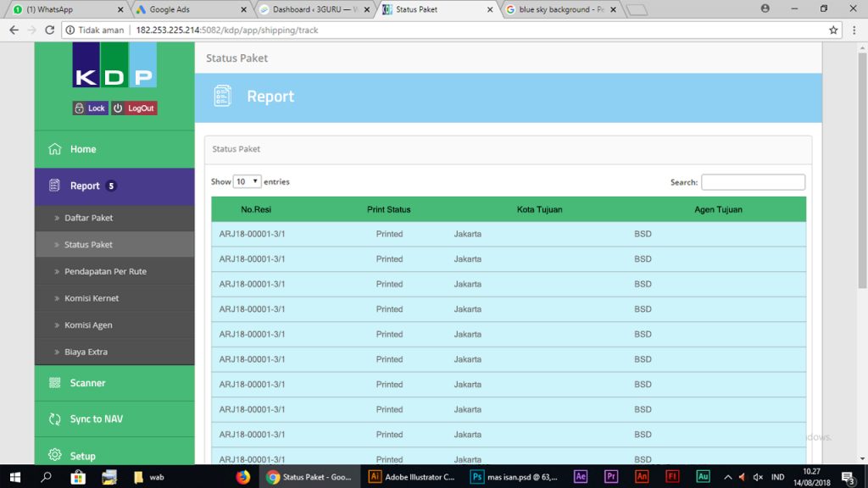Click the Tidak aman site info icon
Viewport: 868px width, 488px height.
point(70,30)
